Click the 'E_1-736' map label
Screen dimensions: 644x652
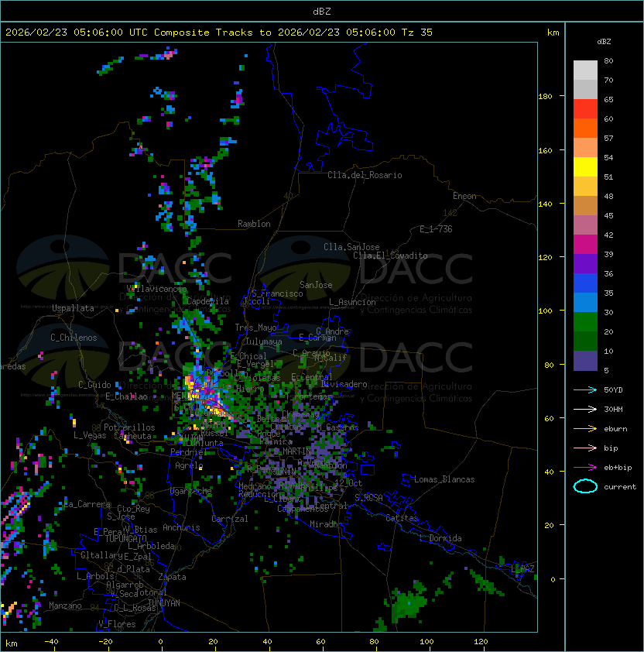click(x=436, y=229)
